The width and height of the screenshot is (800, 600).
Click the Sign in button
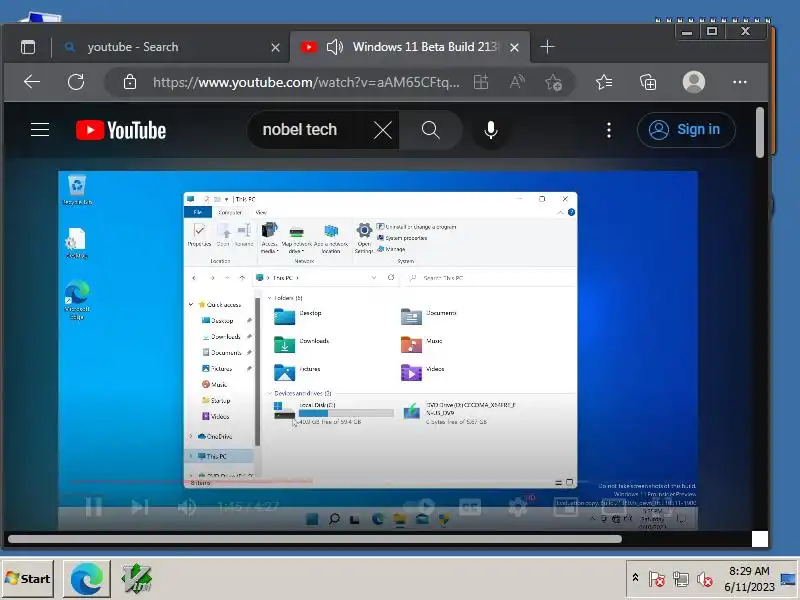pyautogui.click(x=686, y=130)
